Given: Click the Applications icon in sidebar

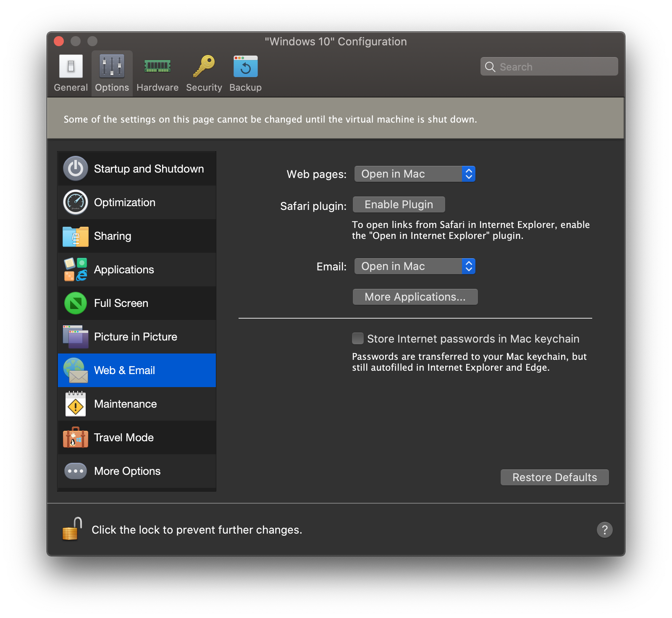Looking at the screenshot, I should (x=76, y=270).
